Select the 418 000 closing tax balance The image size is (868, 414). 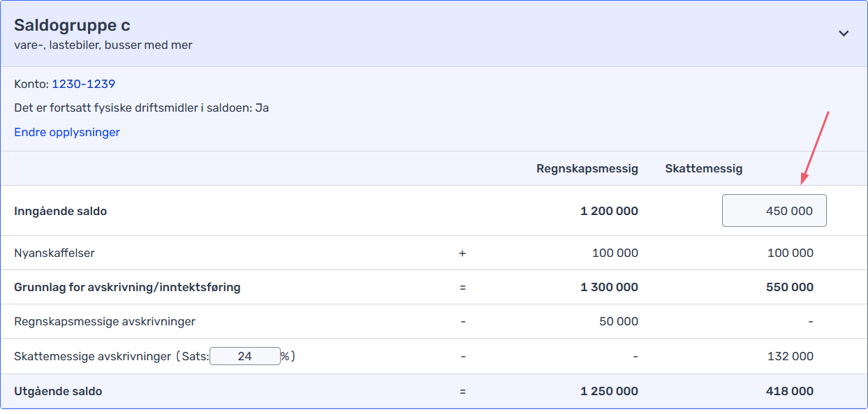(789, 391)
